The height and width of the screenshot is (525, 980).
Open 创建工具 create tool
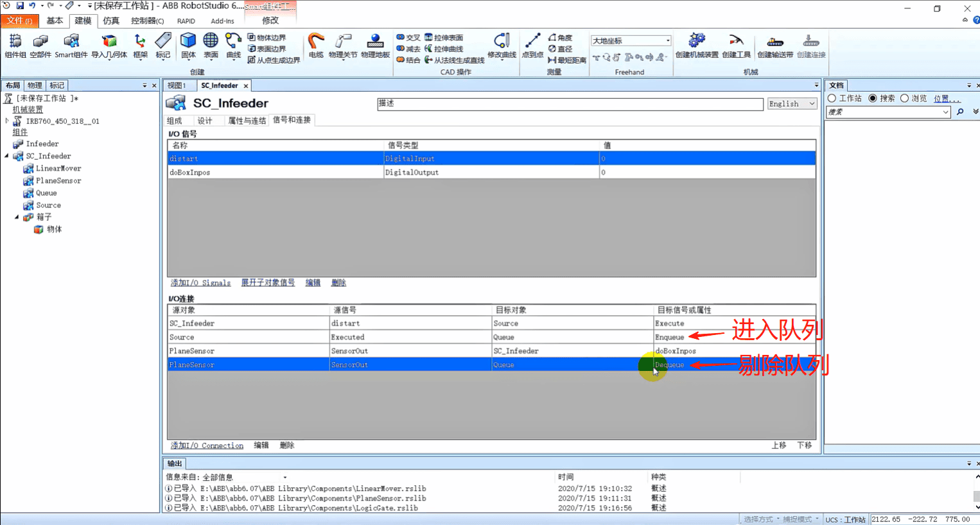[x=736, y=46]
